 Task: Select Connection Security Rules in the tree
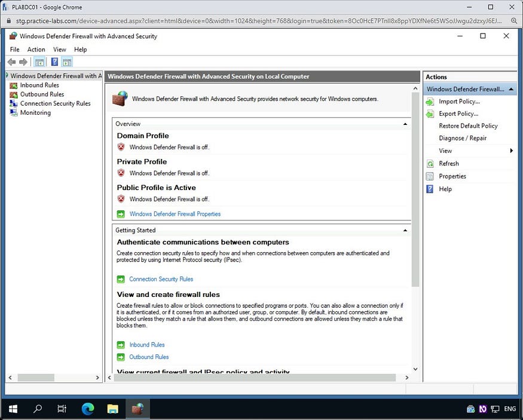click(x=56, y=104)
